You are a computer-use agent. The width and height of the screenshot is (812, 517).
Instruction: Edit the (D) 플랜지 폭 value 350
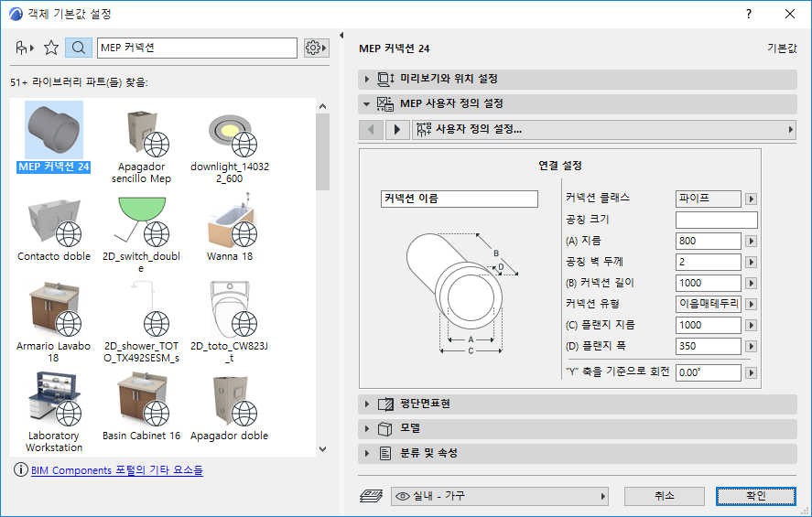tap(708, 346)
